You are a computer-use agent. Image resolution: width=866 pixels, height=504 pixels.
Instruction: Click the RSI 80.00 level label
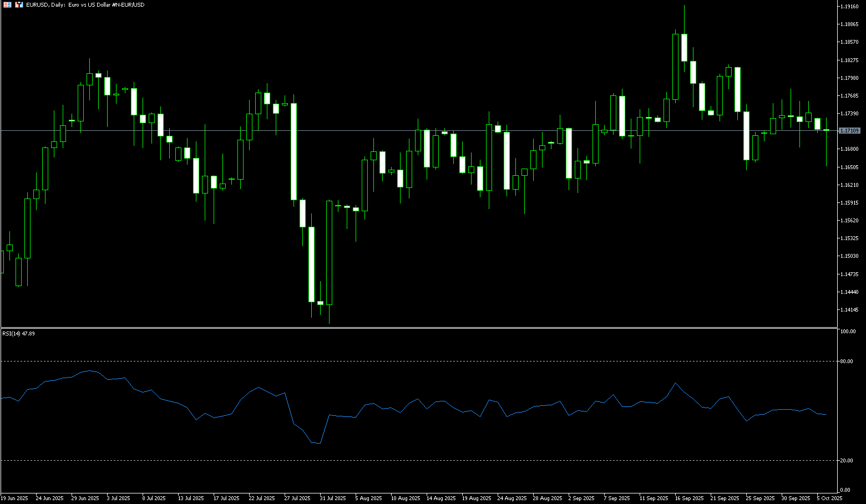(x=847, y=362)
